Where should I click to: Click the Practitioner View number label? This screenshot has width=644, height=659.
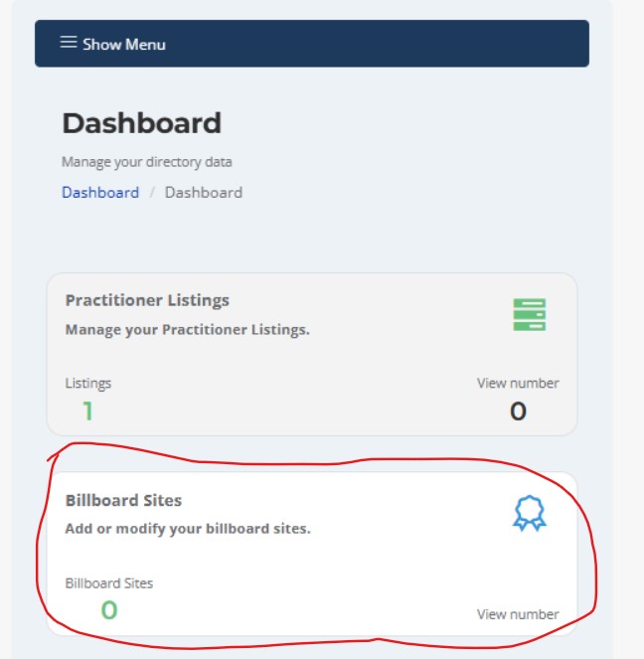pos(518,384)
